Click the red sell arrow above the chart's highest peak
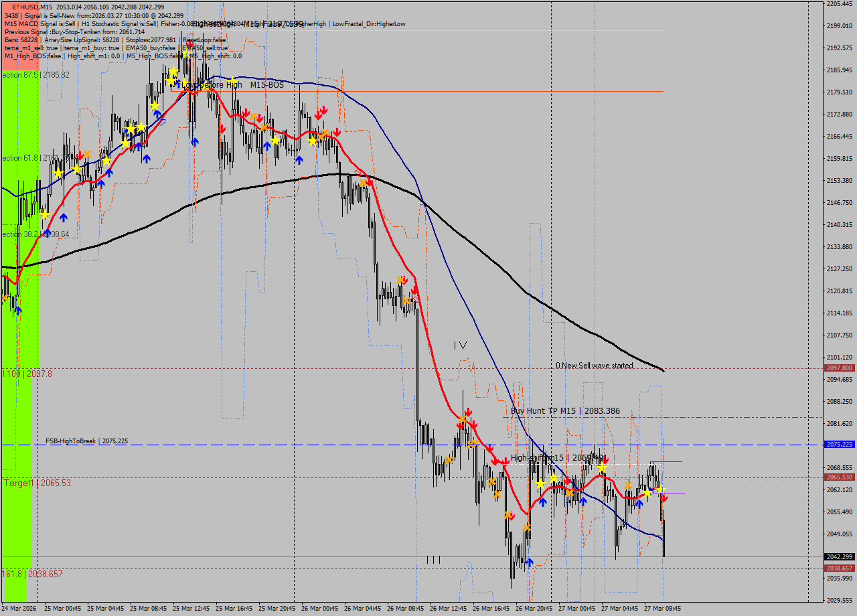857x616 pixels. (190, 46)
